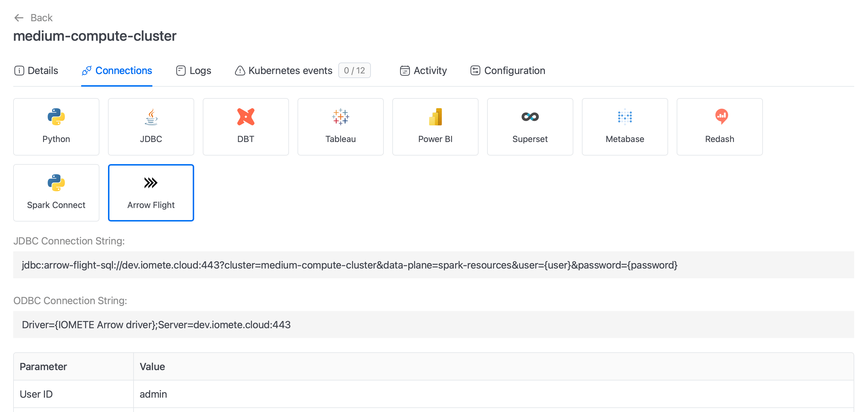Click the ODBC connection string box
The width and height of the screenshot is (868, 412).
click(433, 324)
